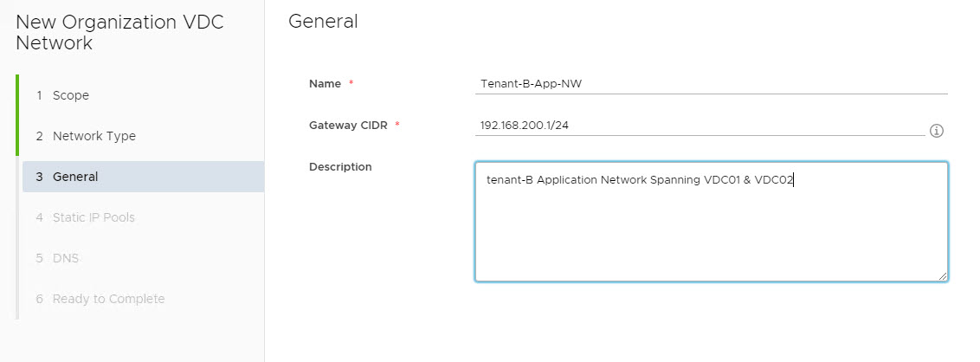Viewport: 980px width, 362px height.
Task: Click the red asterisk next to Name
Action: (351, 84)
